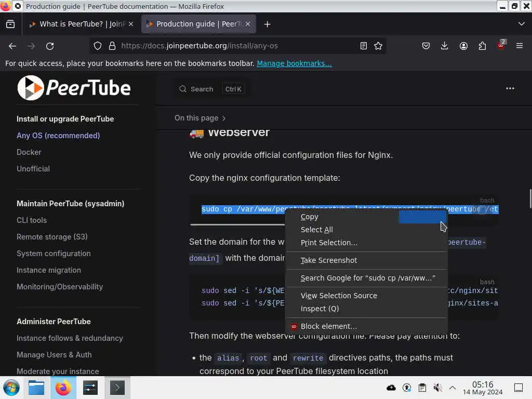Open the docs three-dot menu

(510, 88)
